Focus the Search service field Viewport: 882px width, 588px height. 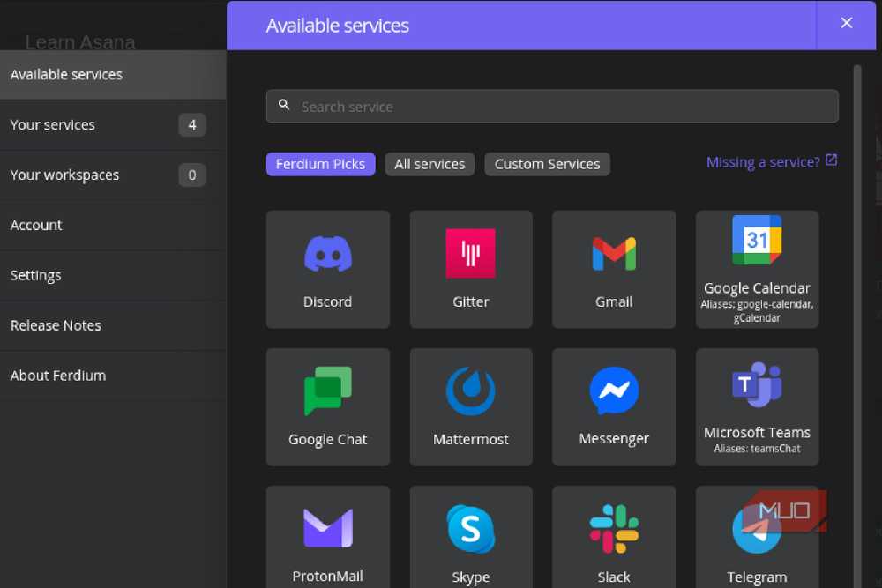tap(552, 106)
